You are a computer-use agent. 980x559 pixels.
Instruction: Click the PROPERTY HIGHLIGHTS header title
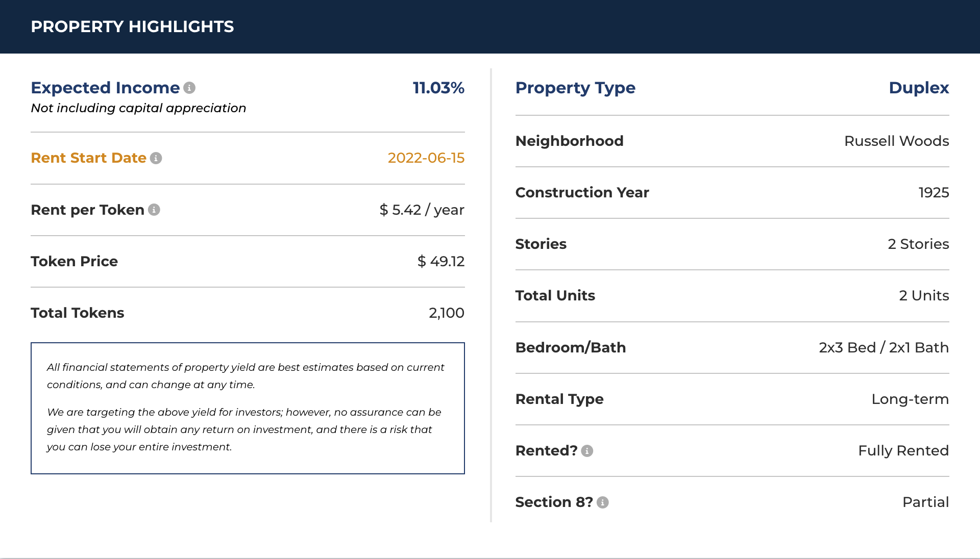click(132, 27)
